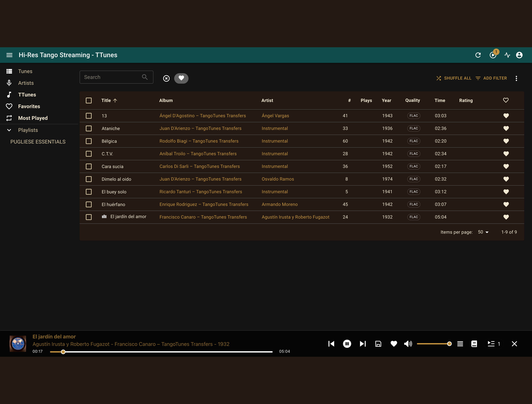Open the three-dot more options menu
This screenshot has height=404, width=532.
(516, 78)
